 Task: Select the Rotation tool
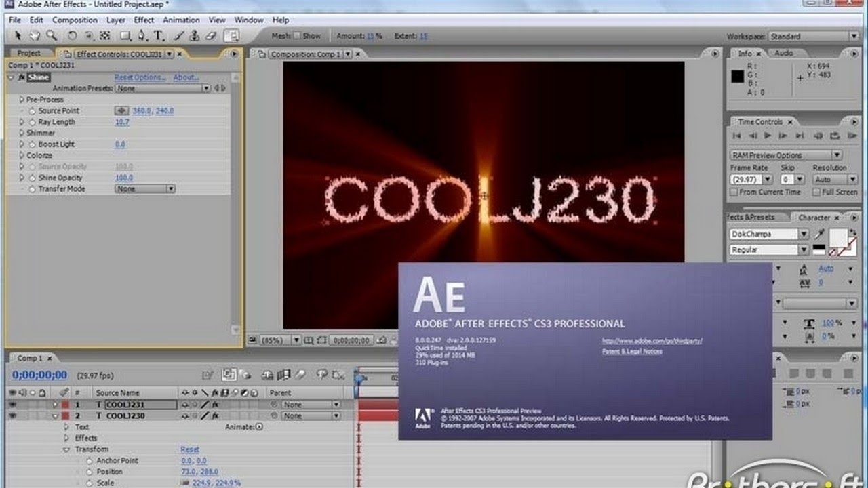point(72,36)
